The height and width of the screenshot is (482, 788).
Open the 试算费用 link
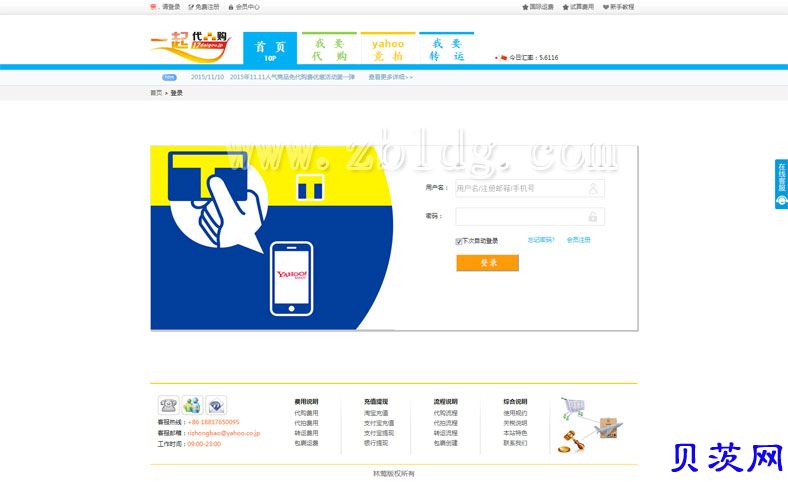581,7
